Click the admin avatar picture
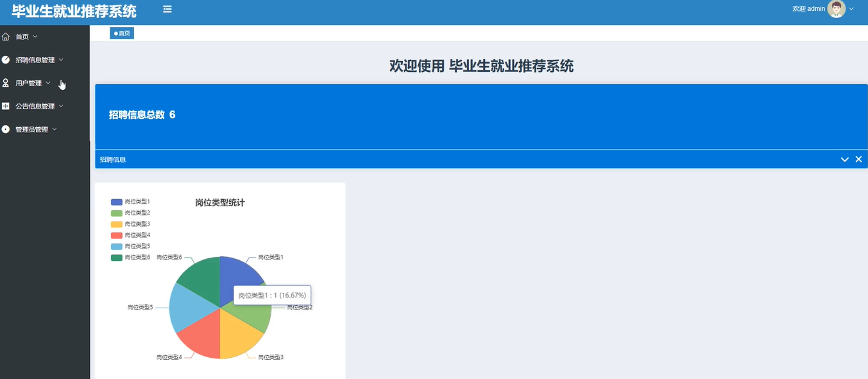 click(x=836, y=9)
